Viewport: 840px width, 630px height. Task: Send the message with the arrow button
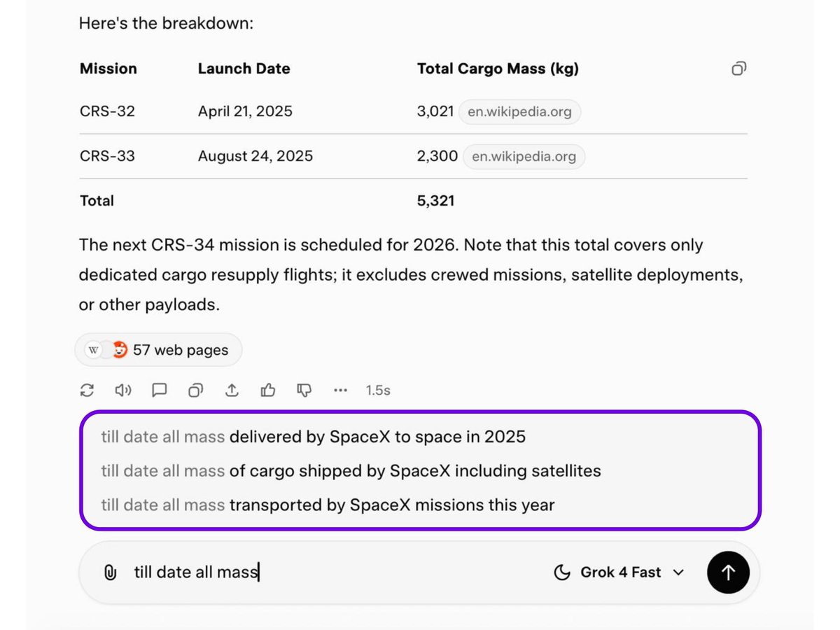coord(728,573)
